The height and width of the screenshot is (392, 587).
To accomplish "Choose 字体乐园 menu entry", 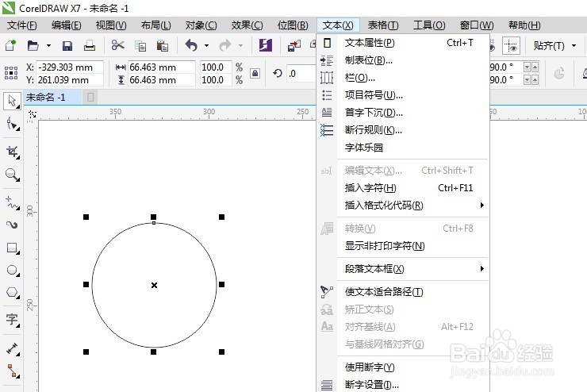I will click(x=404, y=148).
